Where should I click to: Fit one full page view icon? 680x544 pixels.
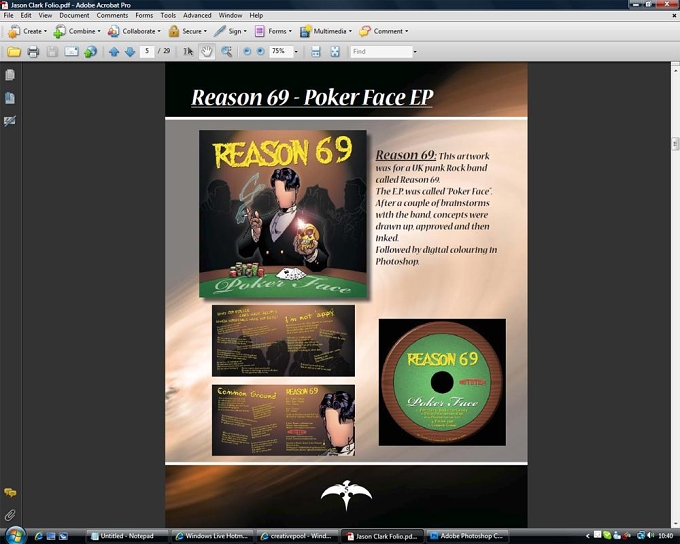point(335,52)
